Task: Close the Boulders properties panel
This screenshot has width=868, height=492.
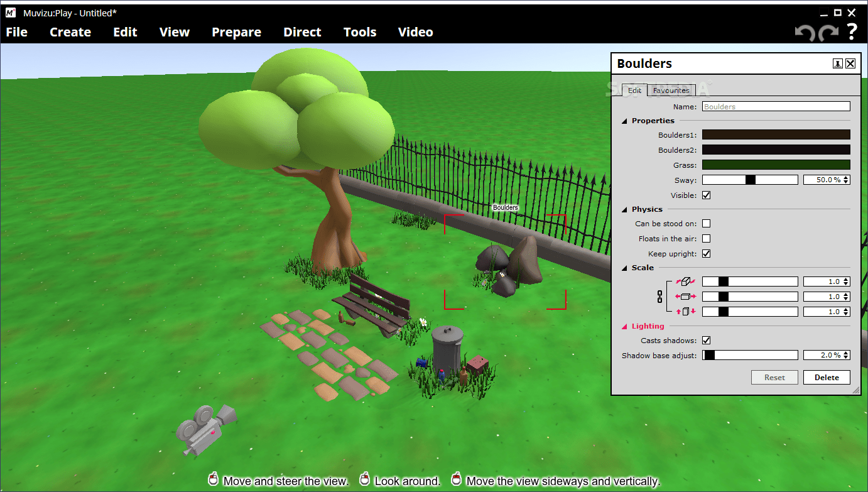Action: 850,63
